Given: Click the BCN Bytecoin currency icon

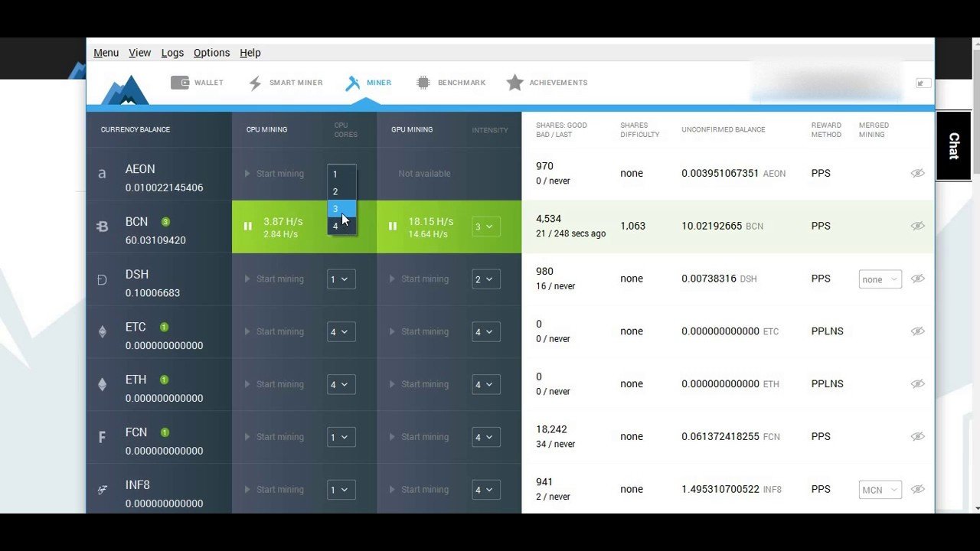Looking at the screenshot, I should [x=102, y=226].
